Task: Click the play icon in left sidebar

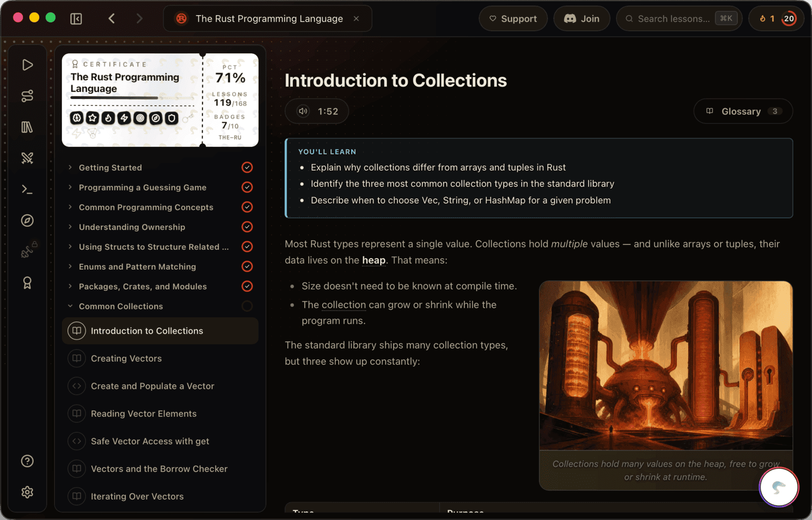Action: pyautogui.click(x=27, y=65)
